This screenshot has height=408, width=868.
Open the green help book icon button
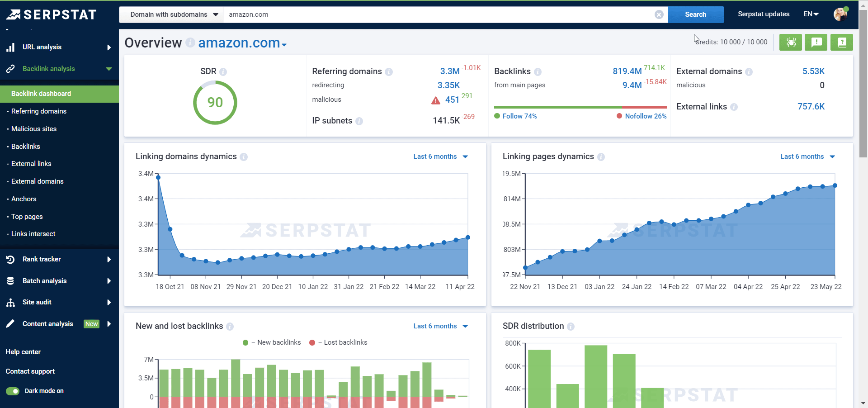coord(841,42)
